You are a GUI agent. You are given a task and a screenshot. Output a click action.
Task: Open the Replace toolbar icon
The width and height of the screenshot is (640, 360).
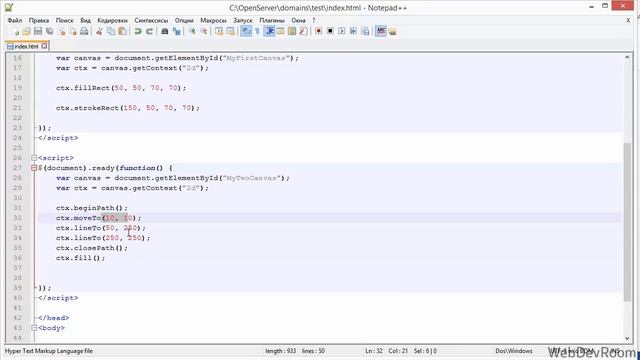(x=176, y=31)
